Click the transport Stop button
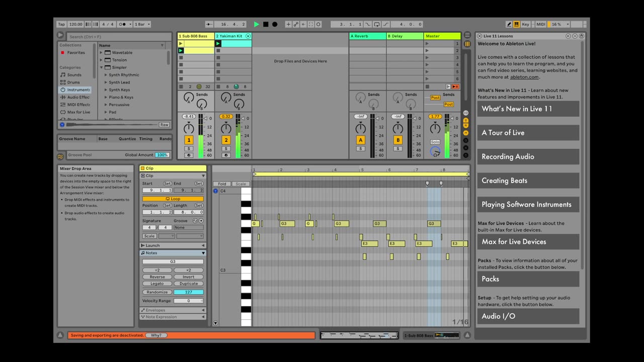The height and width of the screenshot is (362, 644). coord(266,24)
